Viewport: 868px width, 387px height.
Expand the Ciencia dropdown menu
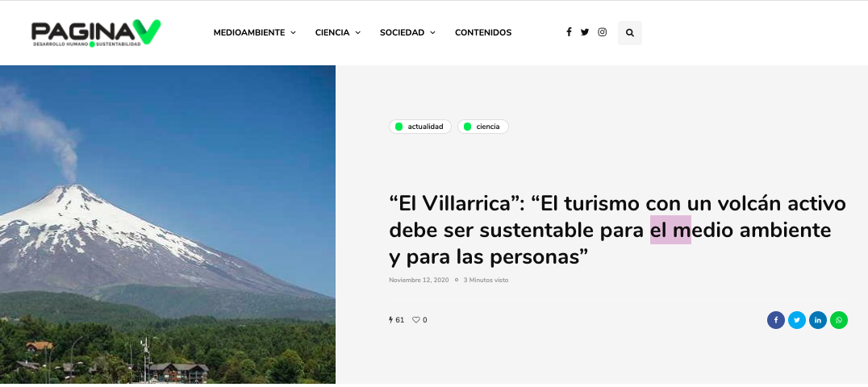coord(338,33)
